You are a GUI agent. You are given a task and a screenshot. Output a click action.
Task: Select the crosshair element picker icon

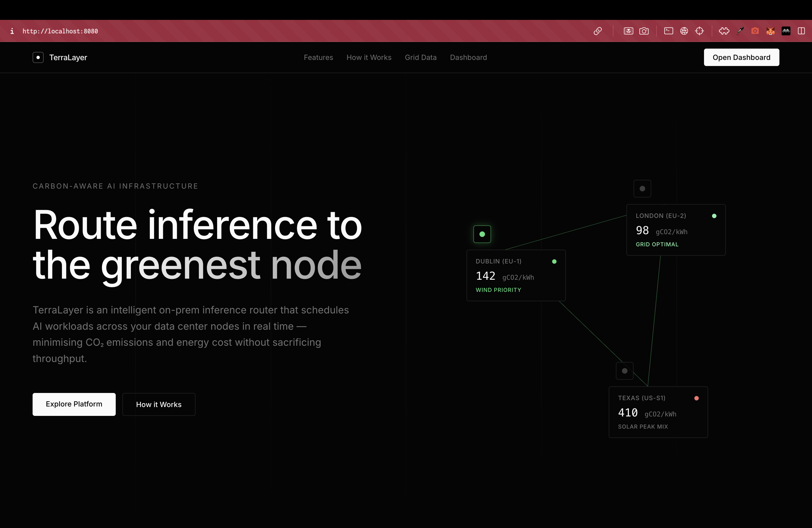(699, 31)
